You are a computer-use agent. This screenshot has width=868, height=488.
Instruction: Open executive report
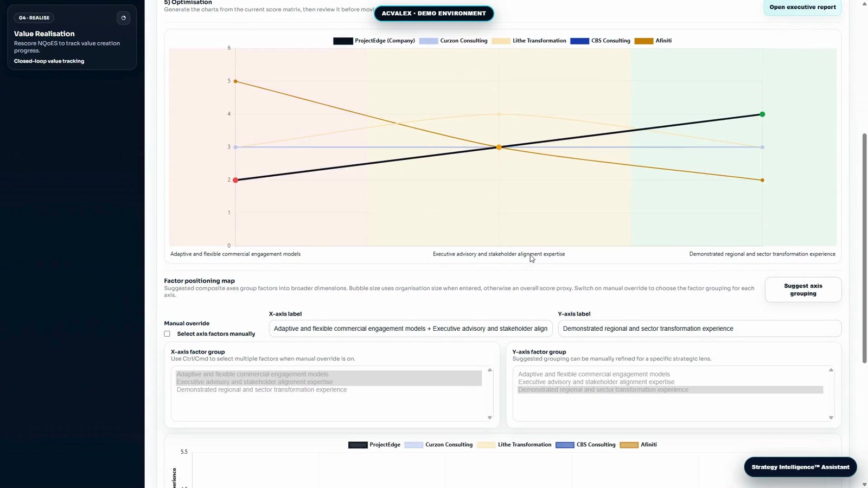[x=802, y=7]
